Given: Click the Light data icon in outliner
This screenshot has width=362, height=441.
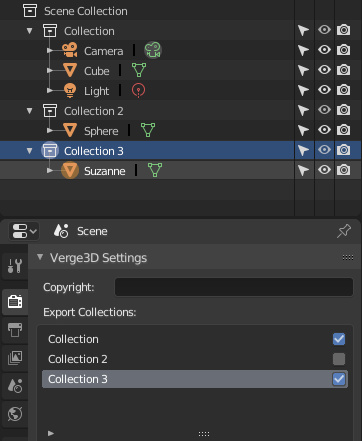Looking at the screenshot, I should (138, 90).
